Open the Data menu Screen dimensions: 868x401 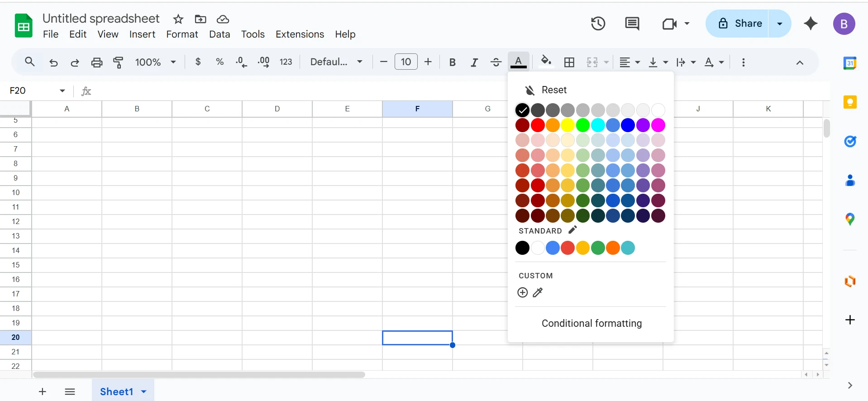click(219, 34)
